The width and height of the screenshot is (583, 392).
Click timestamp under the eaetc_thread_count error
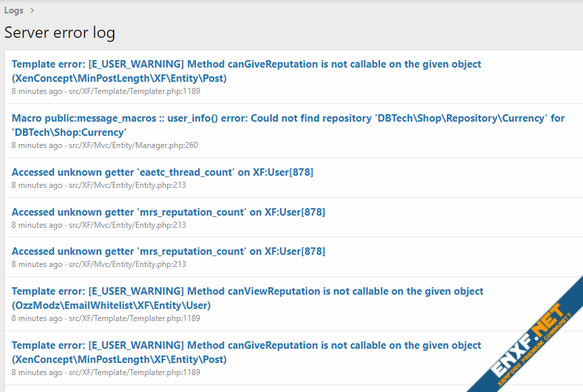pos(37,185)
